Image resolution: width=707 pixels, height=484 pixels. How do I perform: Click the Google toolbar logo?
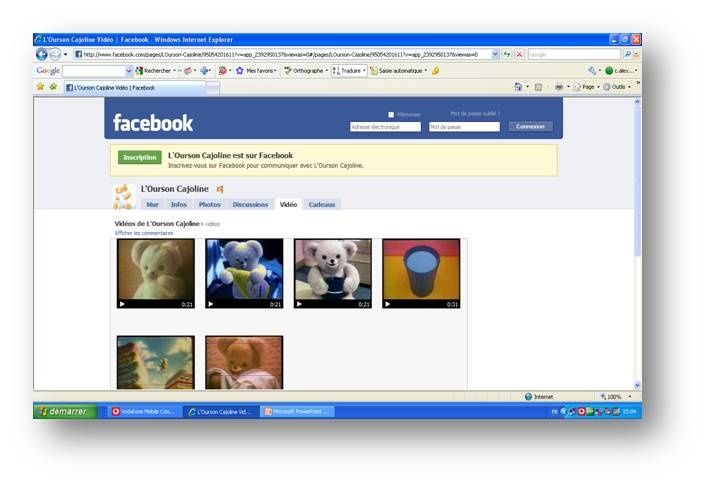tap(48, 71)
